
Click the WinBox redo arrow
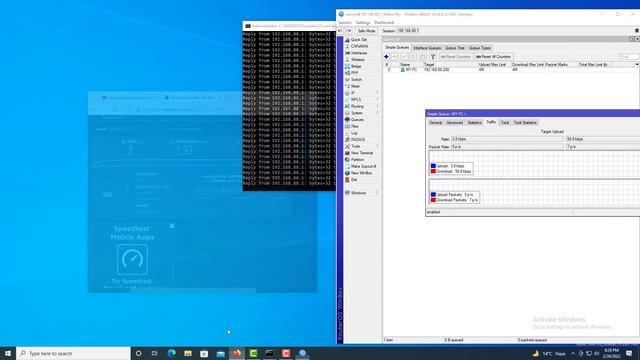[349, 31]
